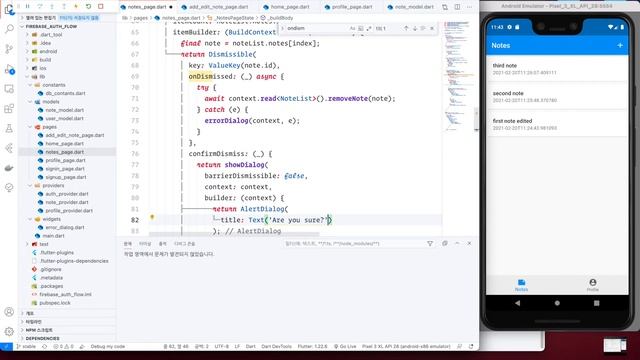Expand the test folder
Viewport: 640px width, 360px height.
[44, 244]
